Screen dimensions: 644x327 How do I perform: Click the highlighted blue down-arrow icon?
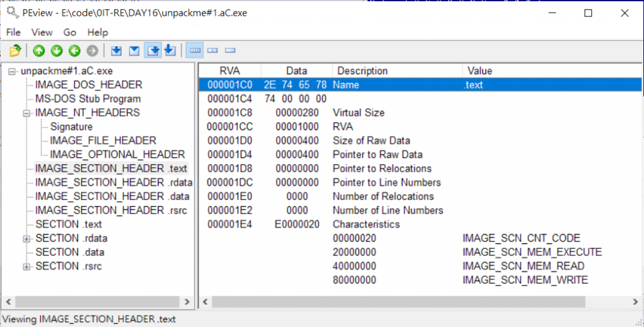(x=153, y=50)
